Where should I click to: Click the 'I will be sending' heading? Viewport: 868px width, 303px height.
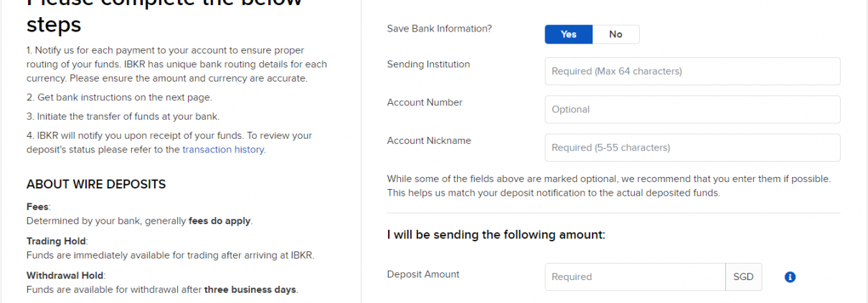coord(496,234)
